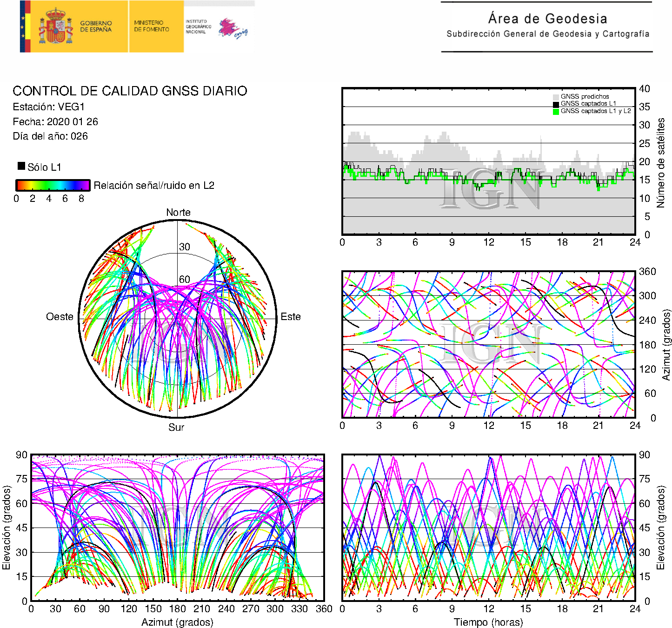Viewport: 672px width, 628px height.
Task: Click the Spanish coat of arms emblem
Action: tap(56, 27)
